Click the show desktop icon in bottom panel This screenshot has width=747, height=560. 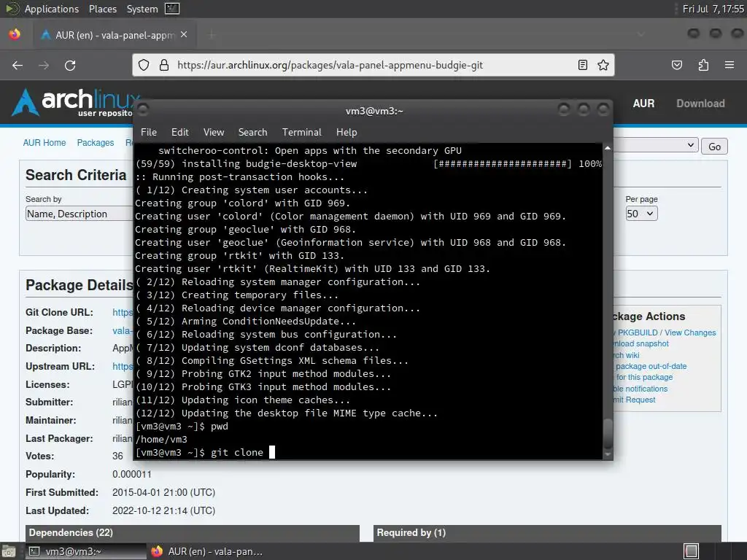(9, 551)
